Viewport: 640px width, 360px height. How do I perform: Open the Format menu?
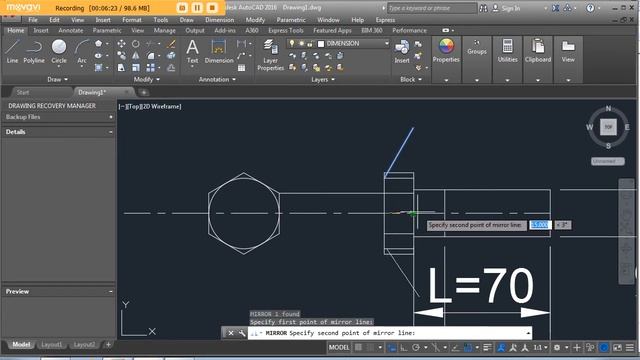(132, 20)
